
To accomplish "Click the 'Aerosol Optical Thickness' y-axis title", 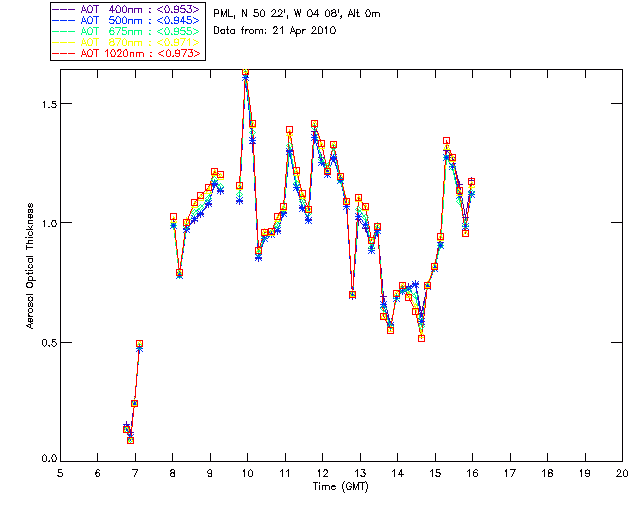I will click(31, 264).
